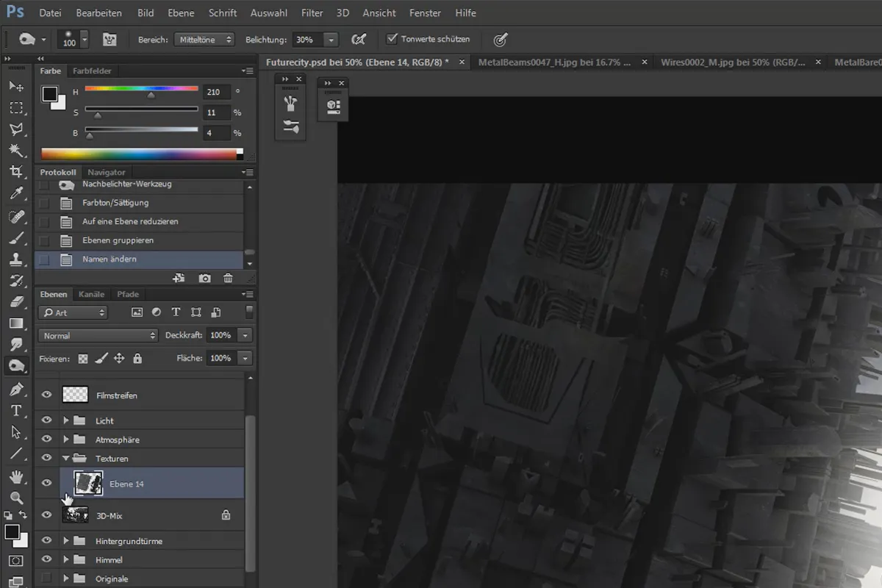Expand the Licht layer group
Screen dimensions: 882x588
coord(66,420)
